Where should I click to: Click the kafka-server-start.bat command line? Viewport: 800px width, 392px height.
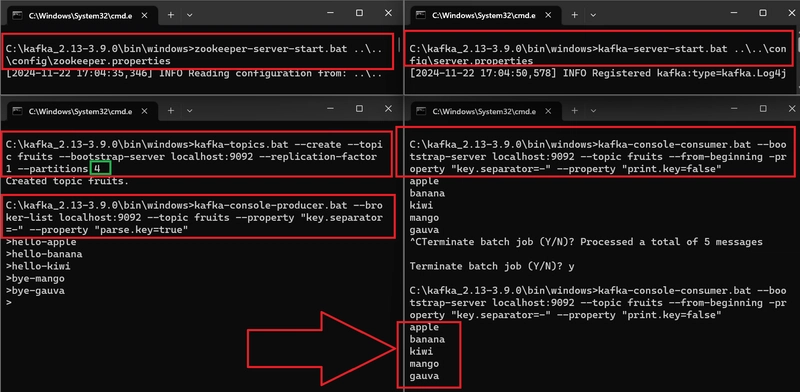click(598, 55)
